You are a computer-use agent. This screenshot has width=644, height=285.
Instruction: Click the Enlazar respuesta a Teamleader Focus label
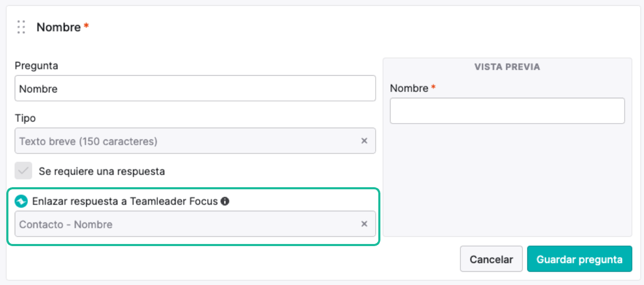pos(125,201)
